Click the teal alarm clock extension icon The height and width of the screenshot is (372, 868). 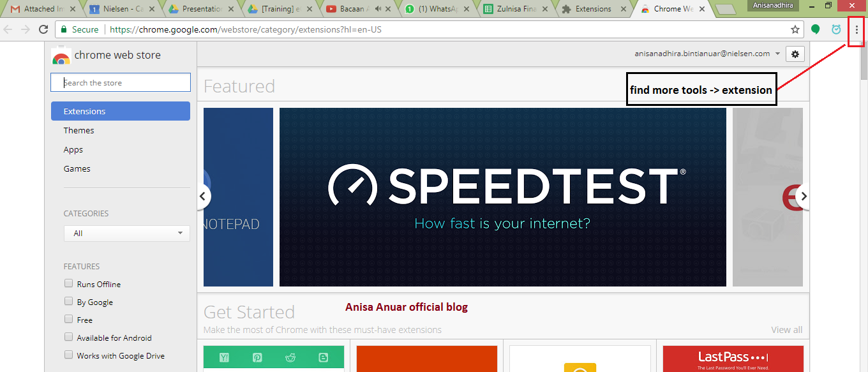point(836,29)
